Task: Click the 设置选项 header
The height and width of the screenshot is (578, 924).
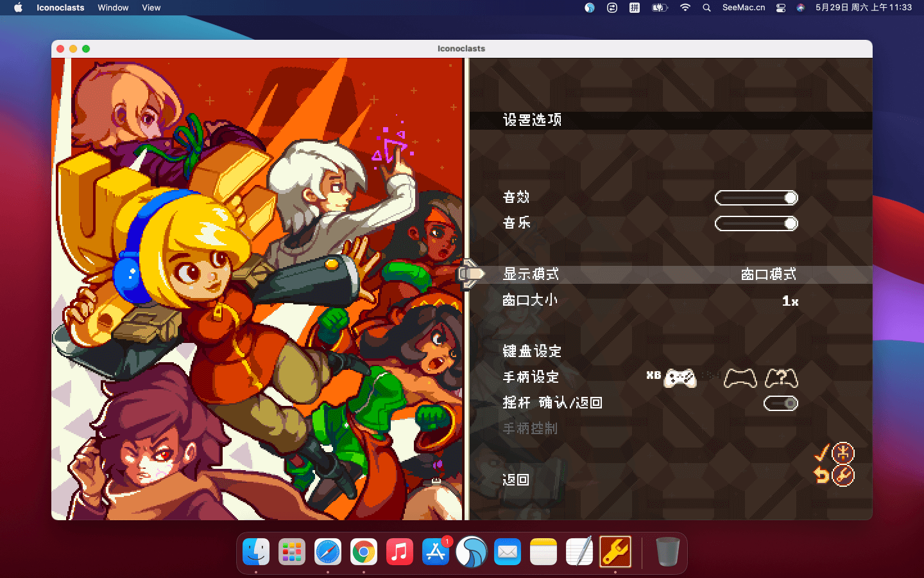Action: coord(532,120)
